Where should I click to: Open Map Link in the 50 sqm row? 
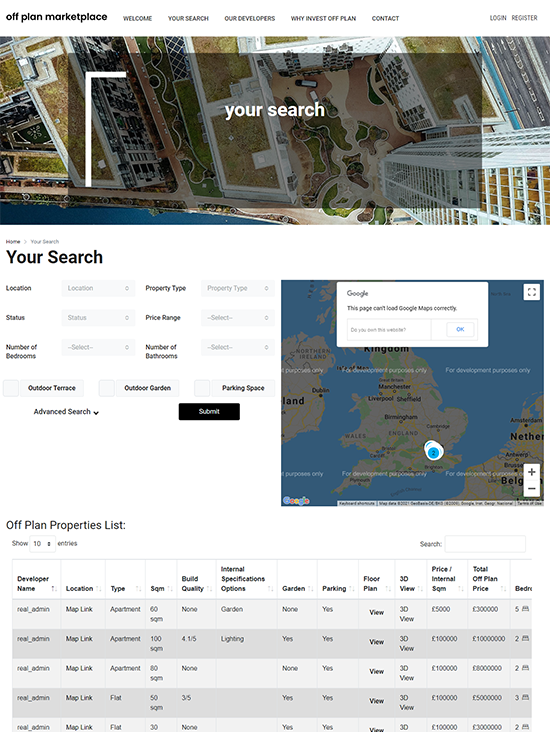click(x=79, y=698)
